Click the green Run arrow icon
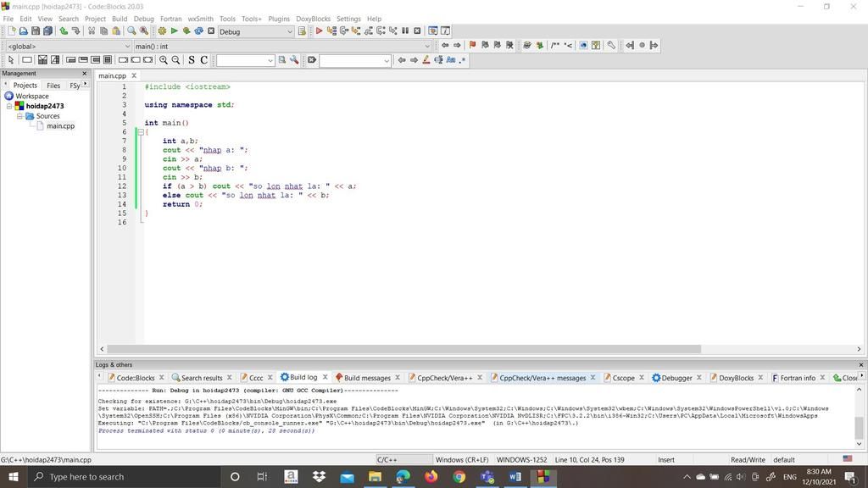This screenshot has height=488, width=868. [174, 31]
